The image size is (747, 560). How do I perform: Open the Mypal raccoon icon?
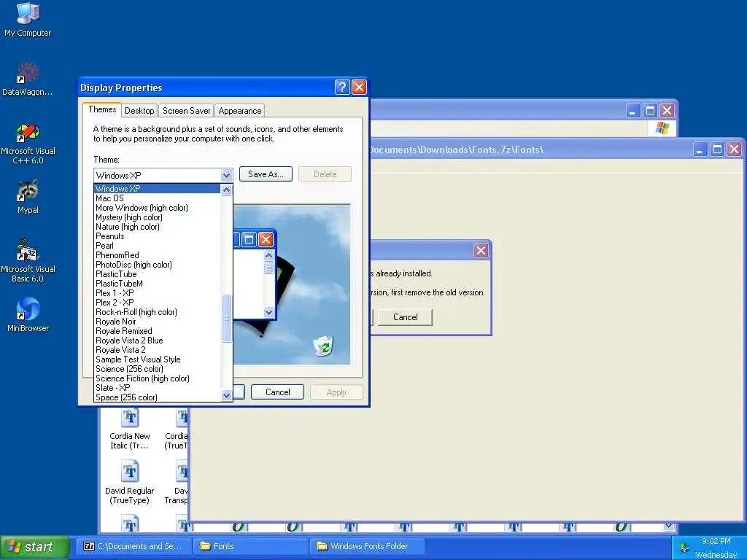tap(28, 197)
